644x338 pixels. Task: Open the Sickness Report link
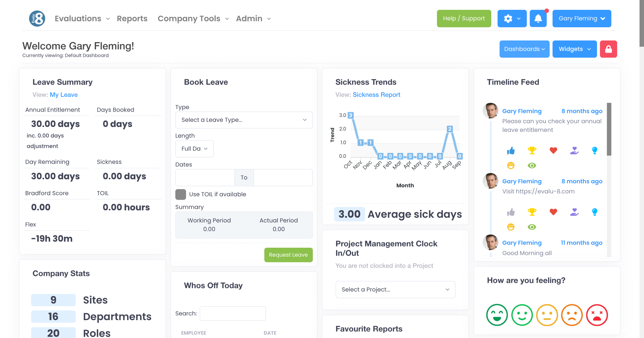click(x=376, y=95)
